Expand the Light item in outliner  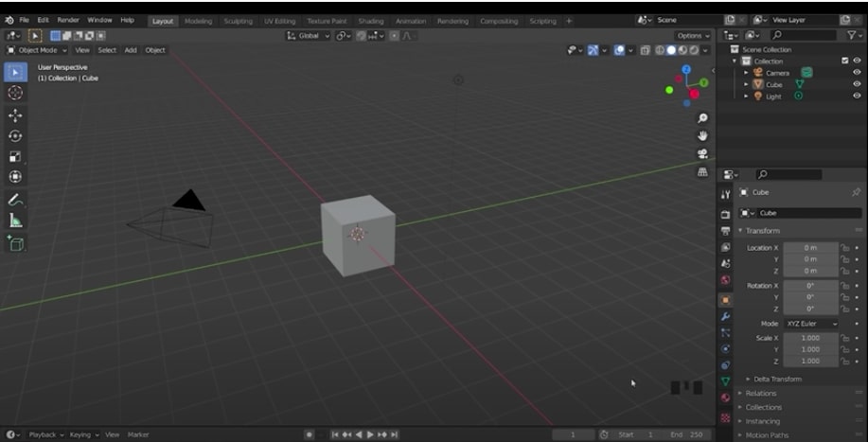tap(746, 97)
